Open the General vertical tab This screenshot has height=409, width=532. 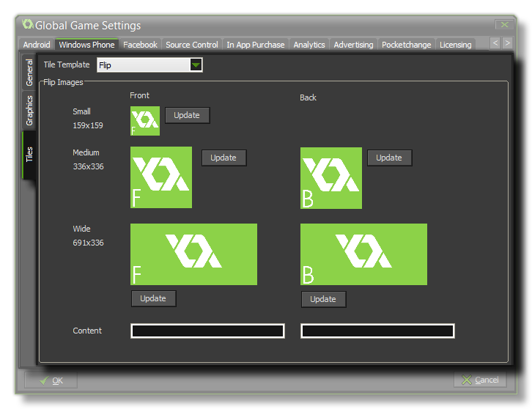tap(30, 73)
